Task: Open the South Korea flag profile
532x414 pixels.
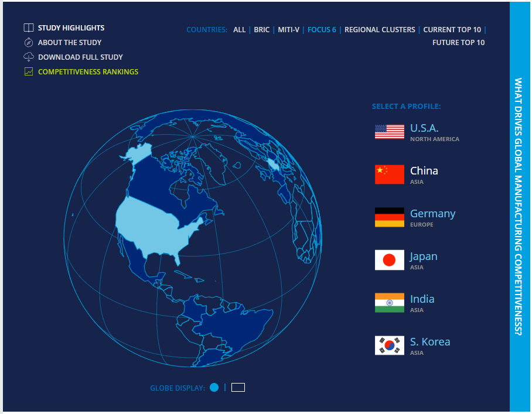Action: pyautogui.click(x=390, y=345)
